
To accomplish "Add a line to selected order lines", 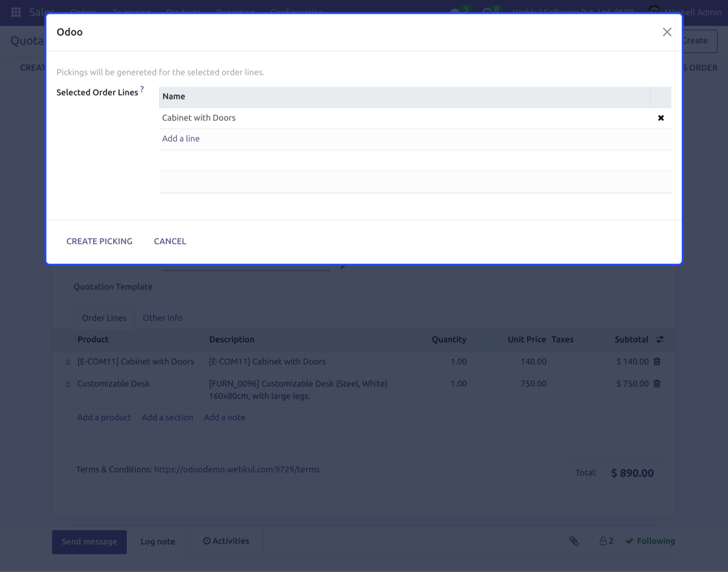I will (181, 138).
